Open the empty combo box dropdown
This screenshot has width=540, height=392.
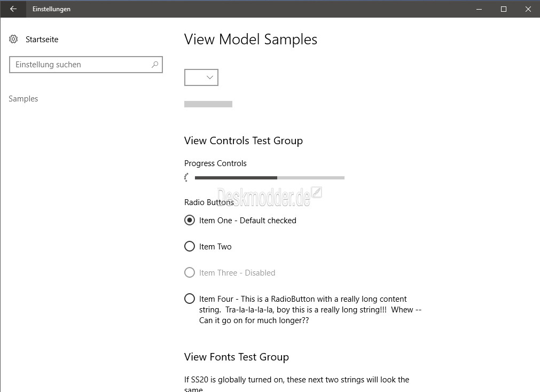pyautogui.click(x=201, y=77)
